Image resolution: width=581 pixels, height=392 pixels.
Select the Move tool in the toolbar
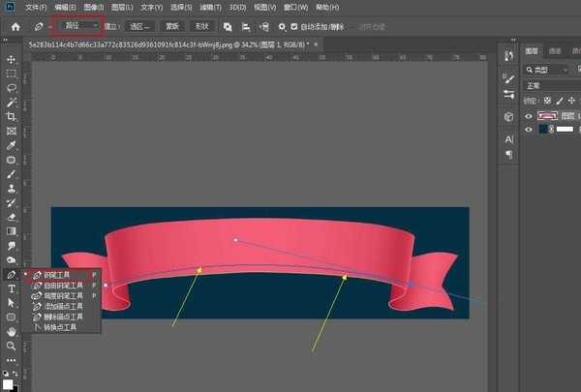(12, 59)
